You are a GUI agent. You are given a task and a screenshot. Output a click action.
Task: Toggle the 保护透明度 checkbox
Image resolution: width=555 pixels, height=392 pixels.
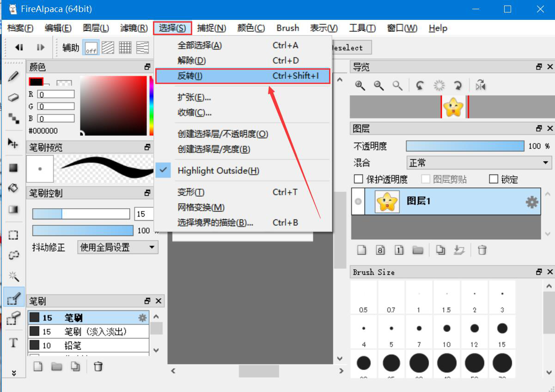pyautogui.click(x=358, y=179)
